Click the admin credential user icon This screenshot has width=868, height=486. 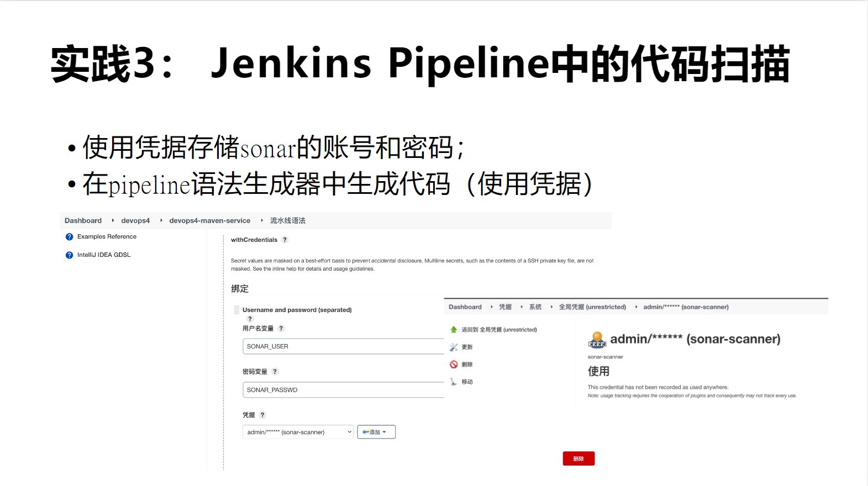tap(597, 340)
